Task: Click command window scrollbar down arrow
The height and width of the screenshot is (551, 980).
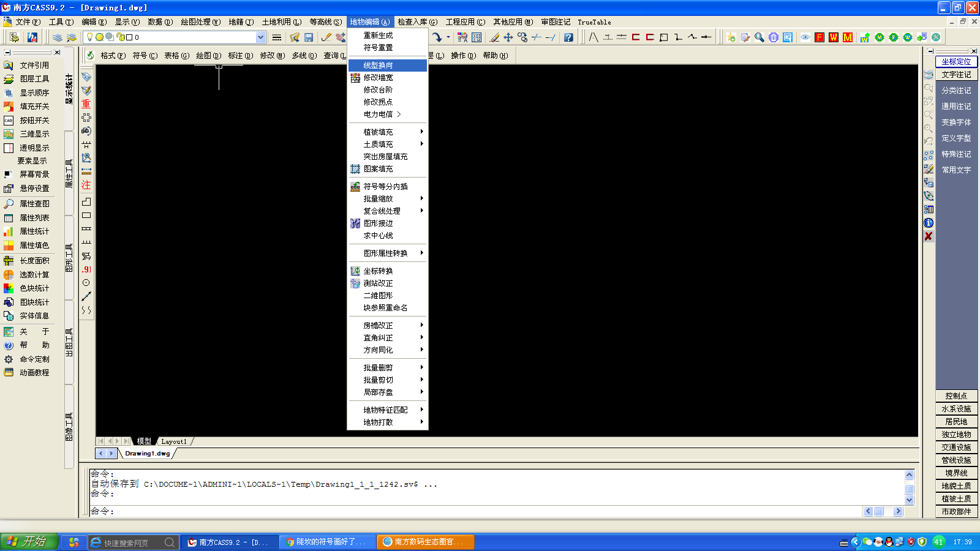Action: 909,500
